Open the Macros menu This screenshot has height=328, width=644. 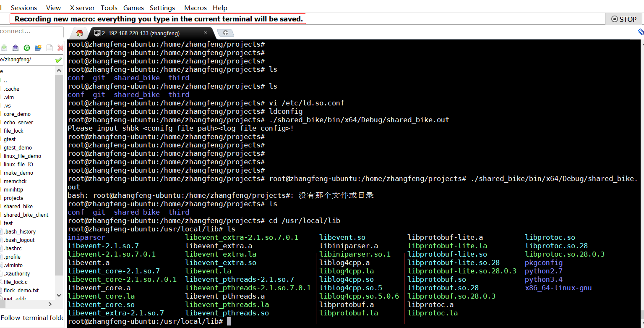(195, 8)
